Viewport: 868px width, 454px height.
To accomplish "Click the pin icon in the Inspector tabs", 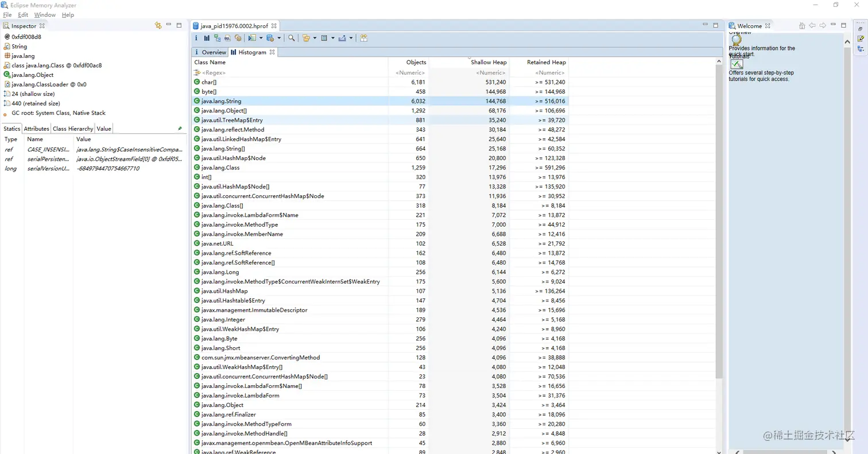I will (180, 129).
